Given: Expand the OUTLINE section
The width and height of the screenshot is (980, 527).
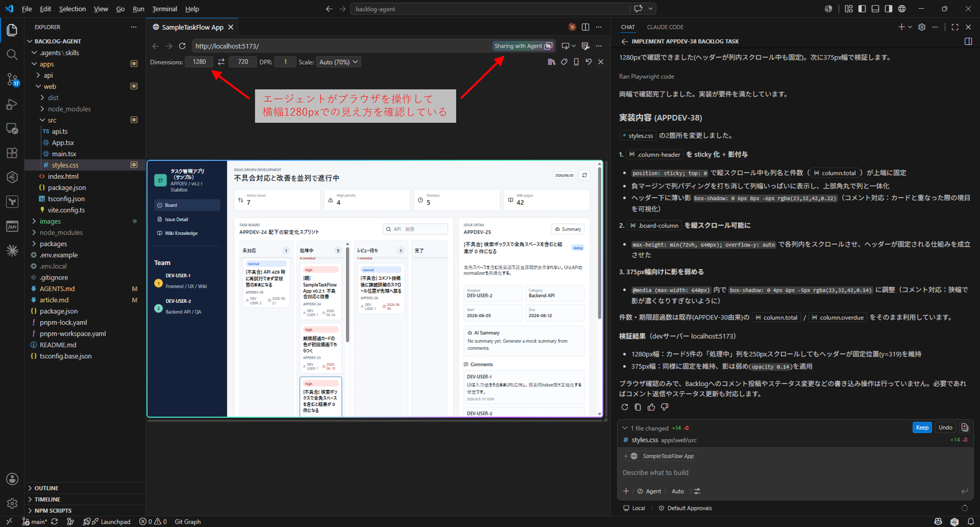Looking at the screenshot, I should point(84,488).
